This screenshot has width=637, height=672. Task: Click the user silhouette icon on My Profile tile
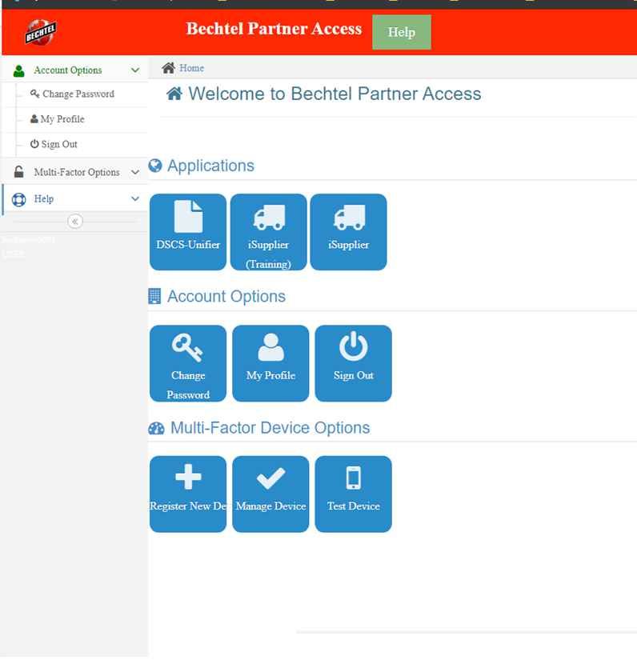tap(271, 347)
